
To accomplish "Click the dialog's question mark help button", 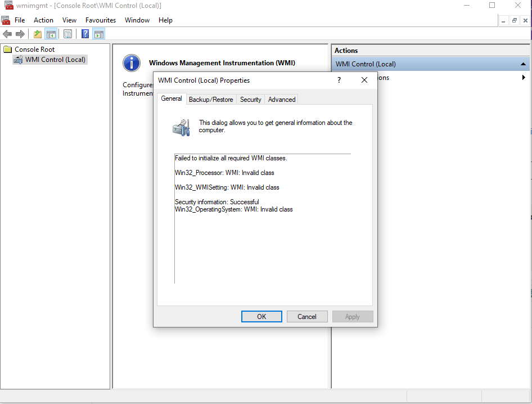I will coord(339,80).
